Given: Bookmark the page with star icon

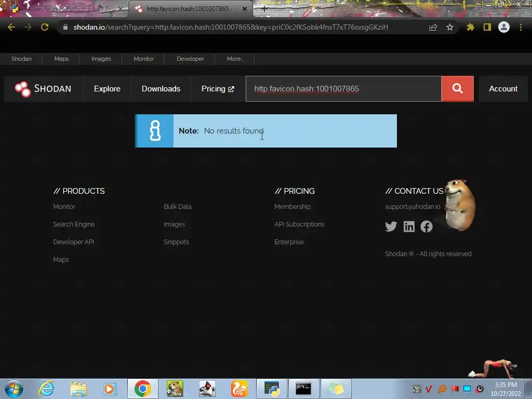Looking at the screenshot, I should pos(450,27).
